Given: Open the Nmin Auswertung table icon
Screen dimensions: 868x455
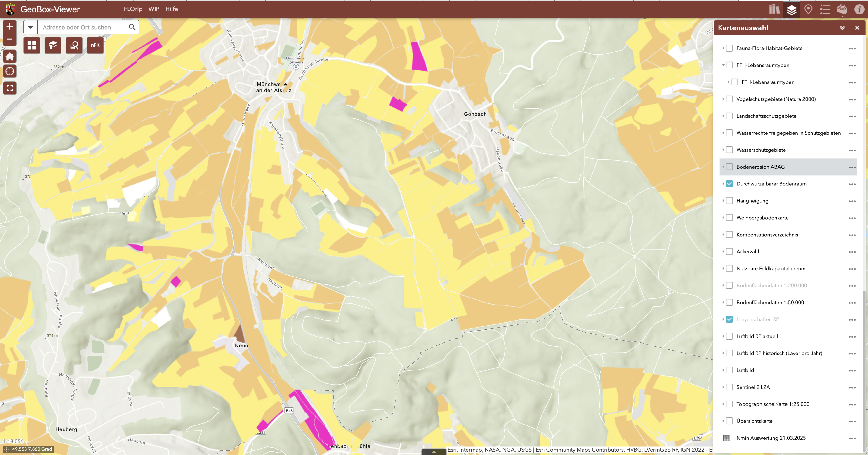Looking at the screenshot, I should click(x=727, y=438).
